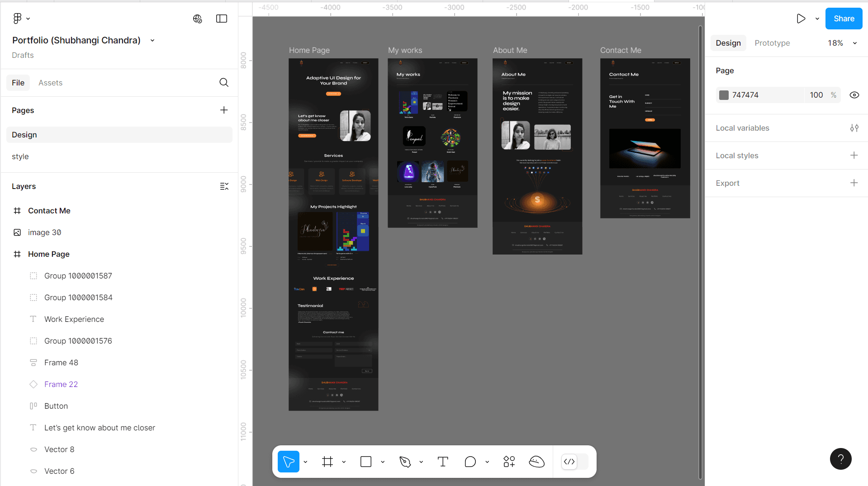Viewport: 868px width, 486px height.
Task: Toggle sidebar collapse panel icon
Action: point(222,19)
